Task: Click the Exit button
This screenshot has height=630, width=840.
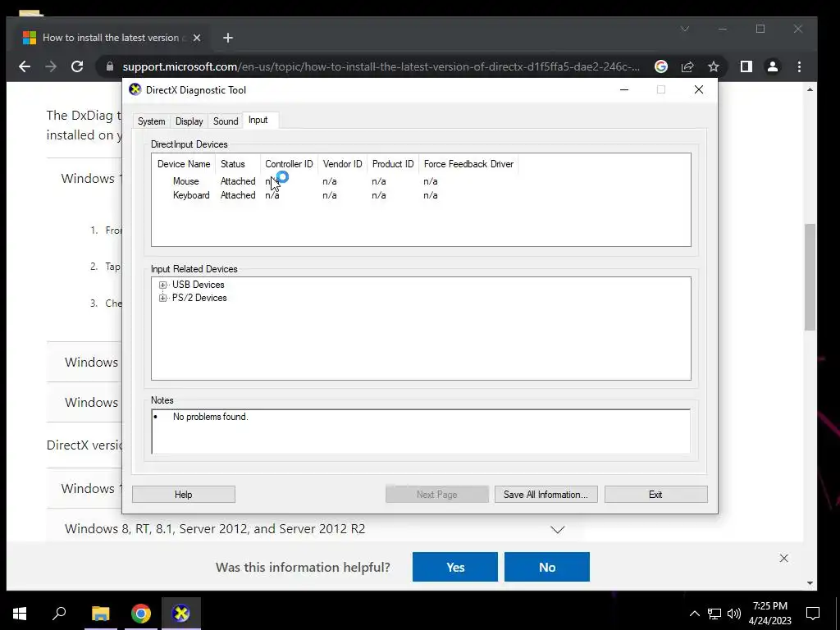Action: 655,495
